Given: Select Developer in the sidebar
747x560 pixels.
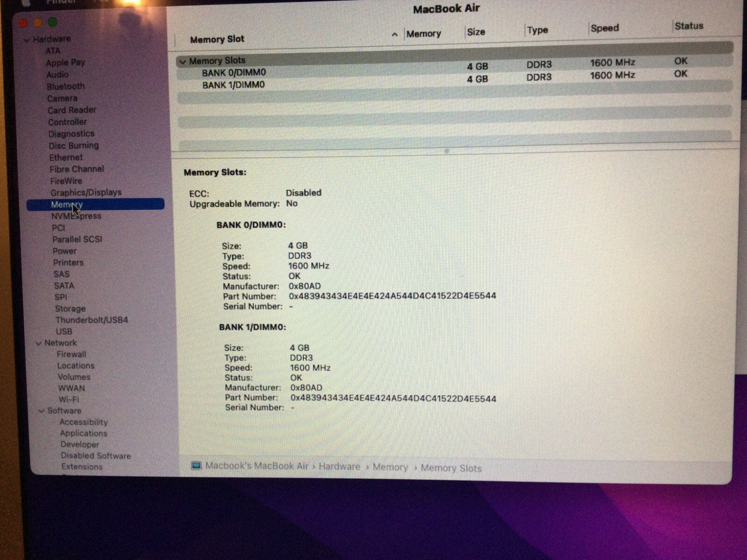Looking at the screenshot, I should [x=80, y=445].
